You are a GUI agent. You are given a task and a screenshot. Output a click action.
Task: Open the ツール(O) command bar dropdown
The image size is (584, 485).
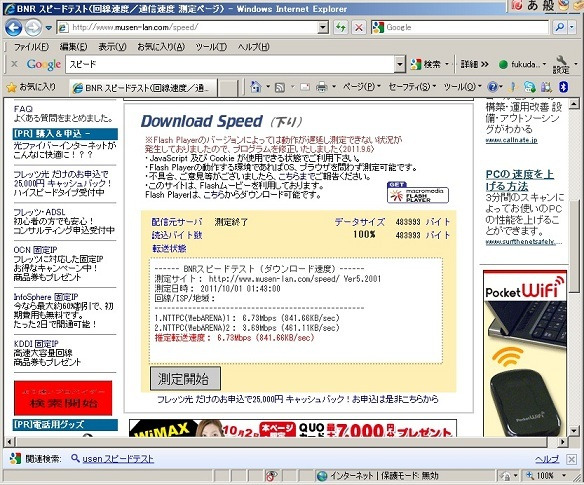463,87
